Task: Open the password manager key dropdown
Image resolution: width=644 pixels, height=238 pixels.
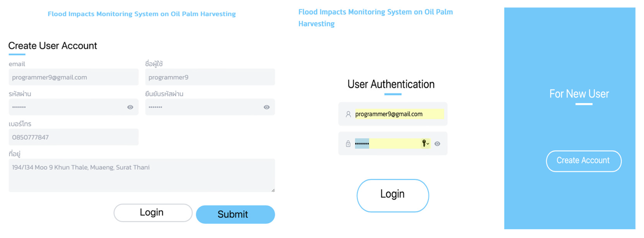Action: (425, 144)
